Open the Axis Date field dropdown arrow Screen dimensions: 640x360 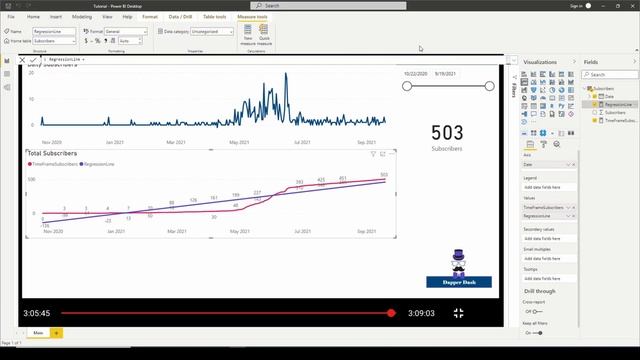tap(568, 164)
